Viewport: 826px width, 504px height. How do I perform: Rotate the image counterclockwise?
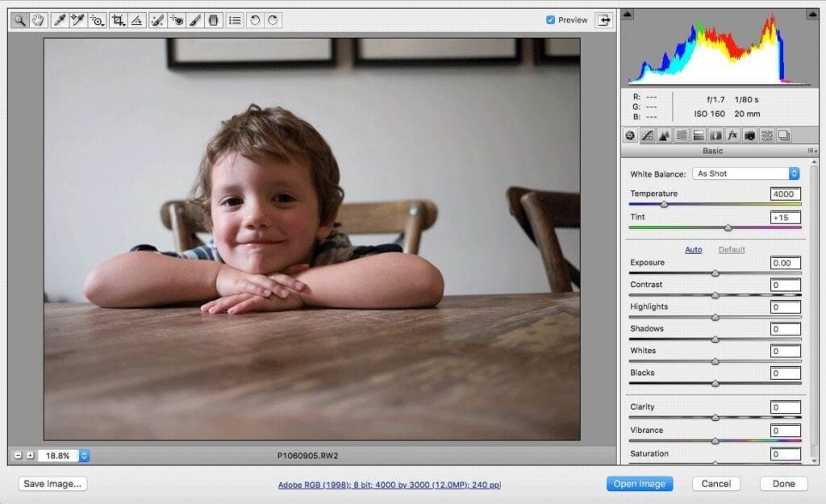pyautogui.click(x=253, y=20)
